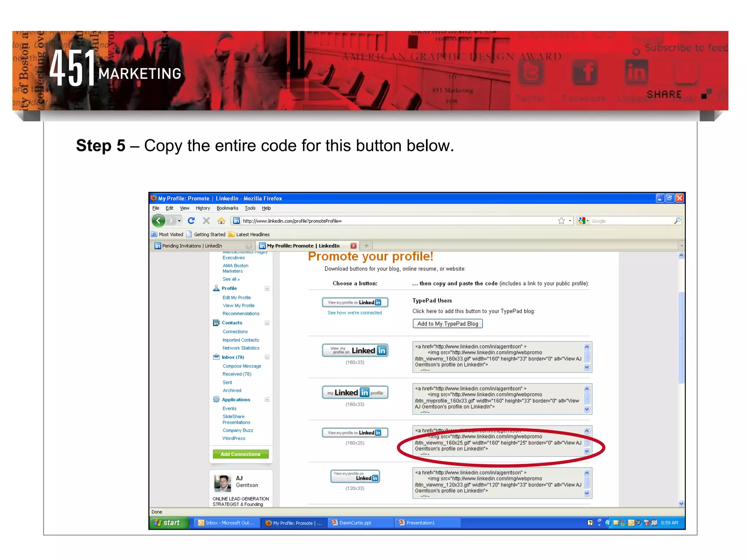Open the View menu

(185, 208)
